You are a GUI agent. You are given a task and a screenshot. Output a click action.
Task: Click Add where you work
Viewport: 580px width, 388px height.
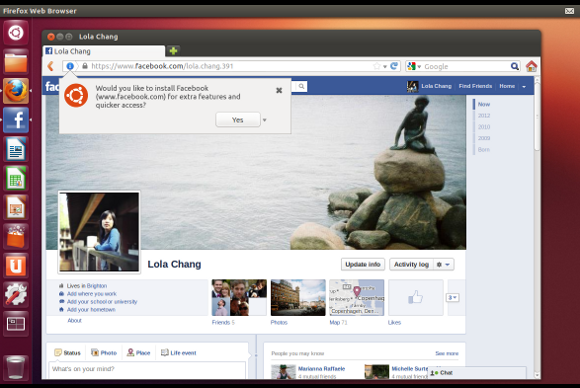(92, 294)
